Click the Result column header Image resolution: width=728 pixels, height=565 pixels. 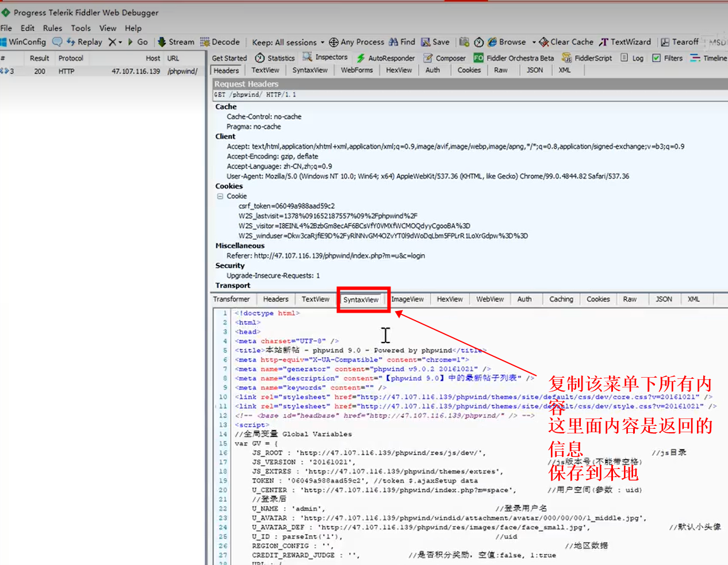point(39,58)
